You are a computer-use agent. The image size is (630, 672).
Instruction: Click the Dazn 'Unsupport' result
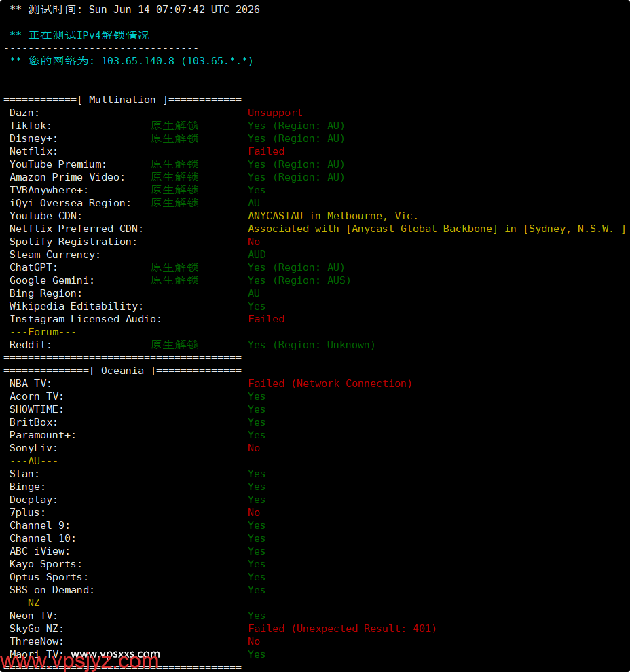point(275,113)
